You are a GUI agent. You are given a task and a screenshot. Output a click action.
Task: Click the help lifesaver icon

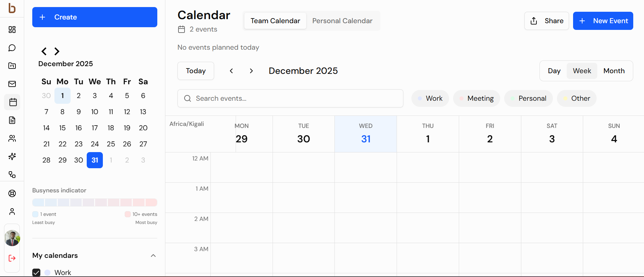pos(12,193)
